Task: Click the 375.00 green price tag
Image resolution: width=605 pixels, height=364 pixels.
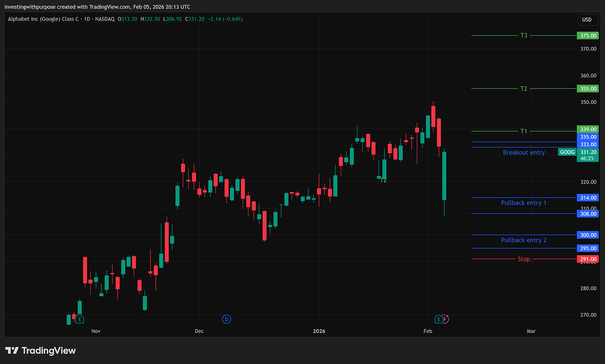Action: pyautogui.click(x=588, y=36)
